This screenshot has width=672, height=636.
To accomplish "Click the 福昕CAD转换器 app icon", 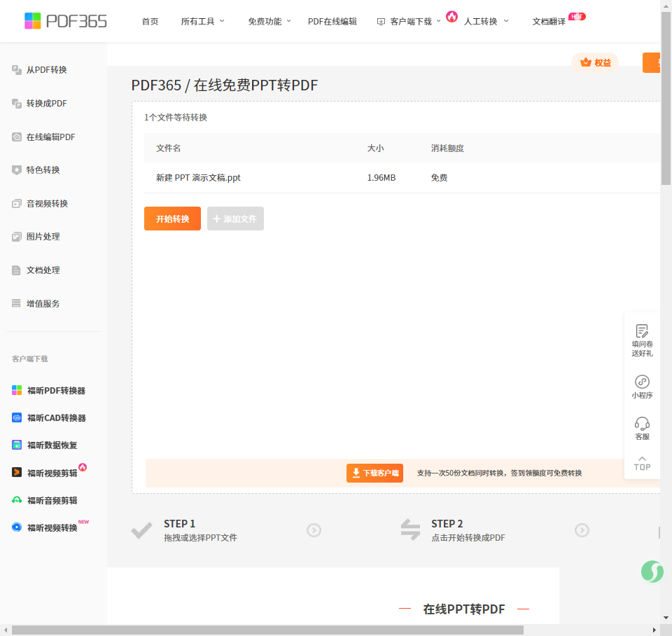I will pyautogui.click(x=17, y=417).
